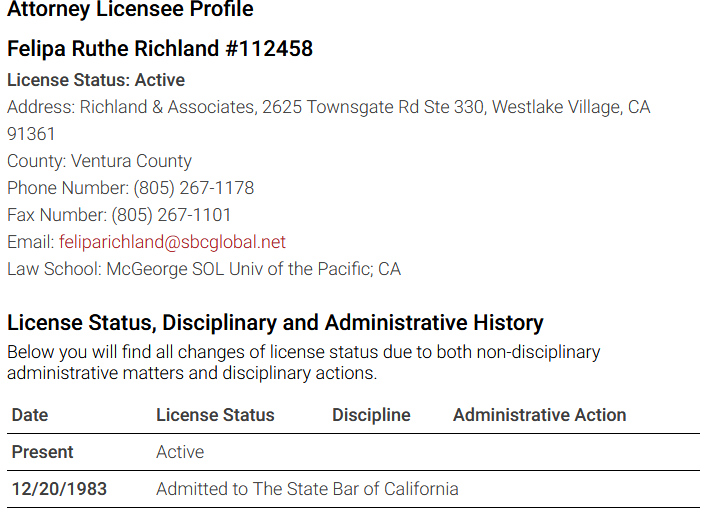Viewport: 704px width, 514px height.
Task: Select the name Felipa Ruthe Richland #112458
Action: click(x=160, y=48)
